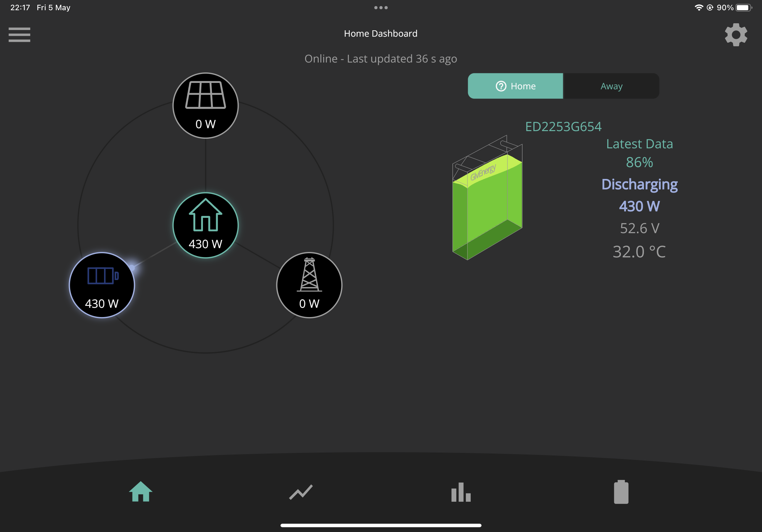This screenshot has width=762, height=532.
Task: Tap the battery 430 W node
Action: tap(102, 285)
